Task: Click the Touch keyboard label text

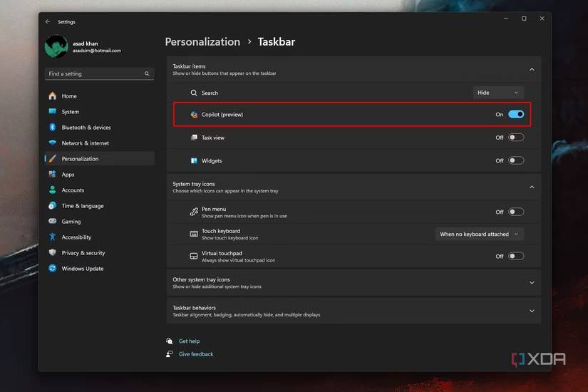Action: [221, 231]
